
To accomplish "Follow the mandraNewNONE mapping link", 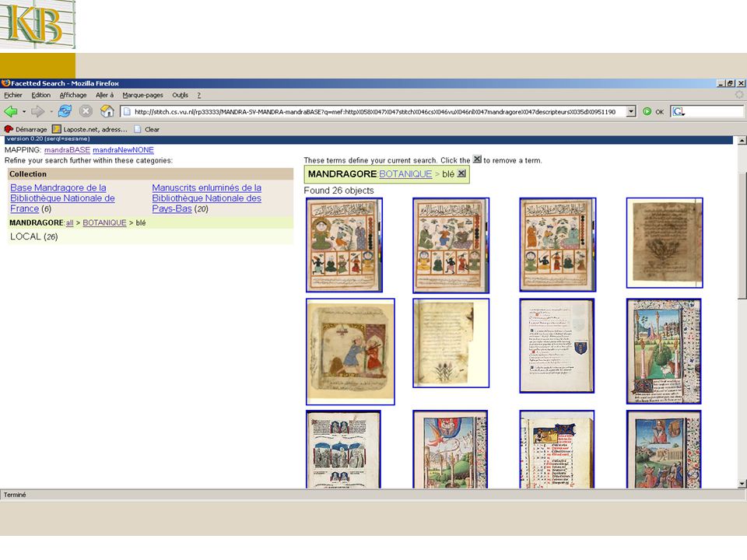I will click(123, 149).
